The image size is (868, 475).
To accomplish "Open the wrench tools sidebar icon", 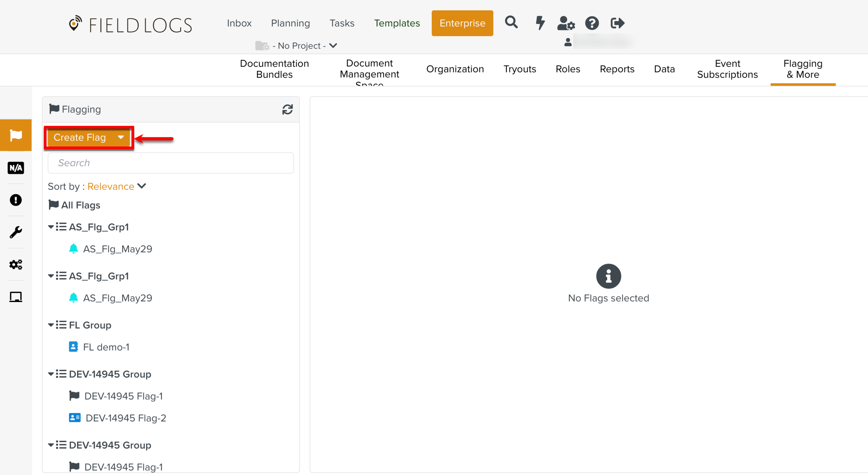I will (x=16, y=232).
